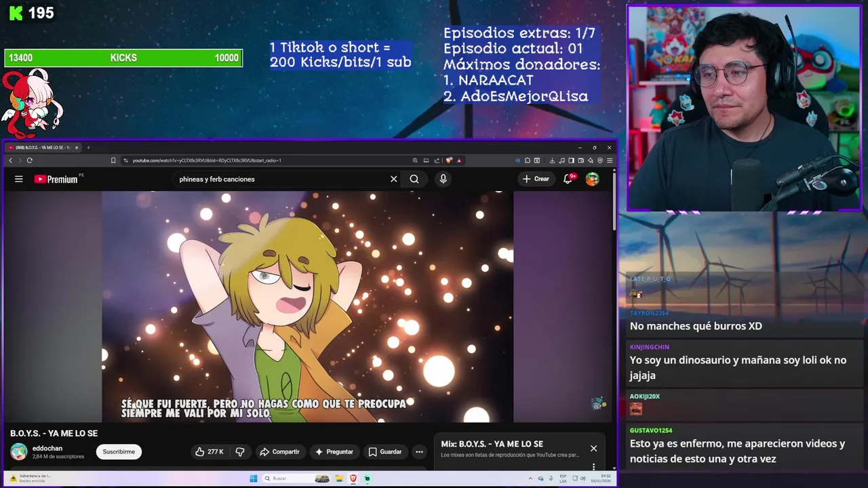Share the video via Compartir

click(x=280, y=451)
